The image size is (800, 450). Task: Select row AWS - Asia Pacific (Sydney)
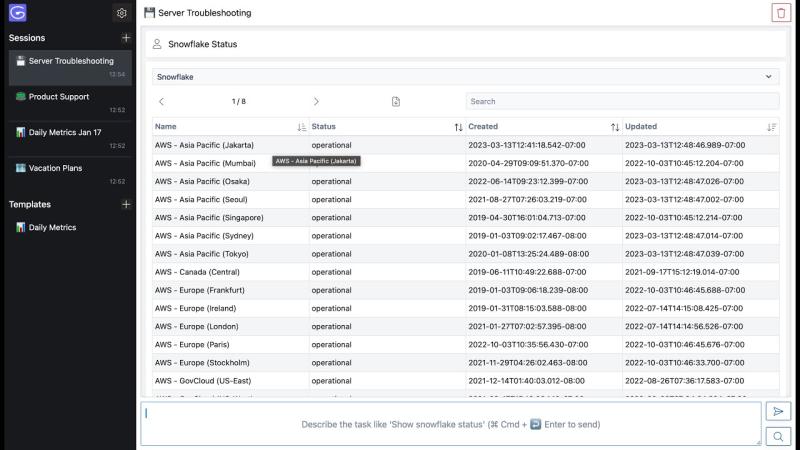[465, 236]
